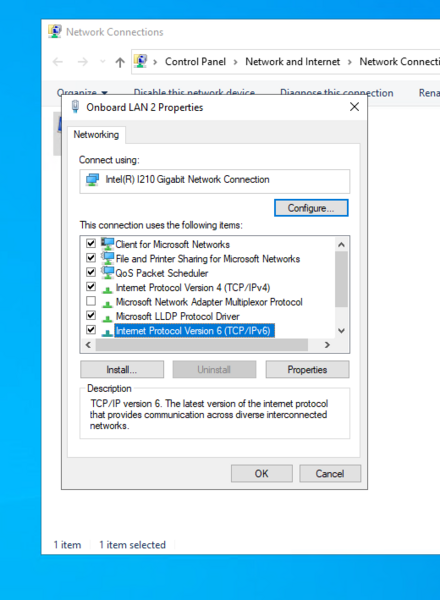Viewport: 440px width, 600px height.
Task: Uncheck Internet Protocol Version 6 checkbox
Action: pyautogui.click(x=91, y=330)
